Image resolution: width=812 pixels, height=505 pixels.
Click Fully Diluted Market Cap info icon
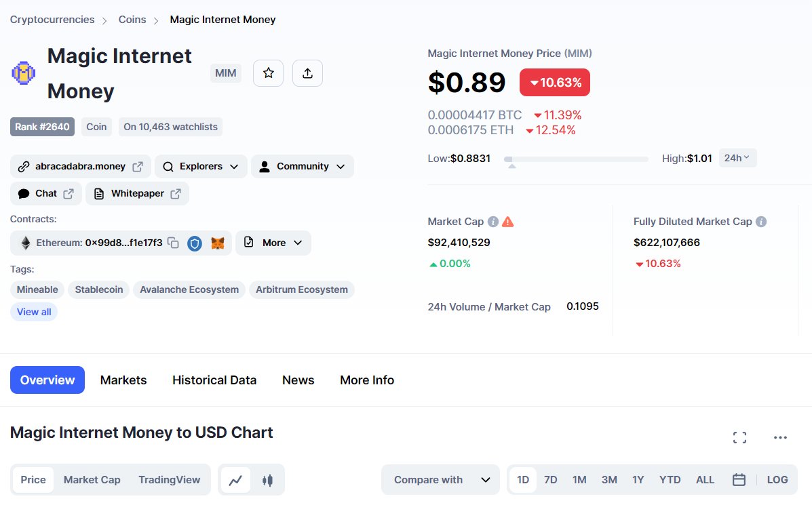coord(760,222)
